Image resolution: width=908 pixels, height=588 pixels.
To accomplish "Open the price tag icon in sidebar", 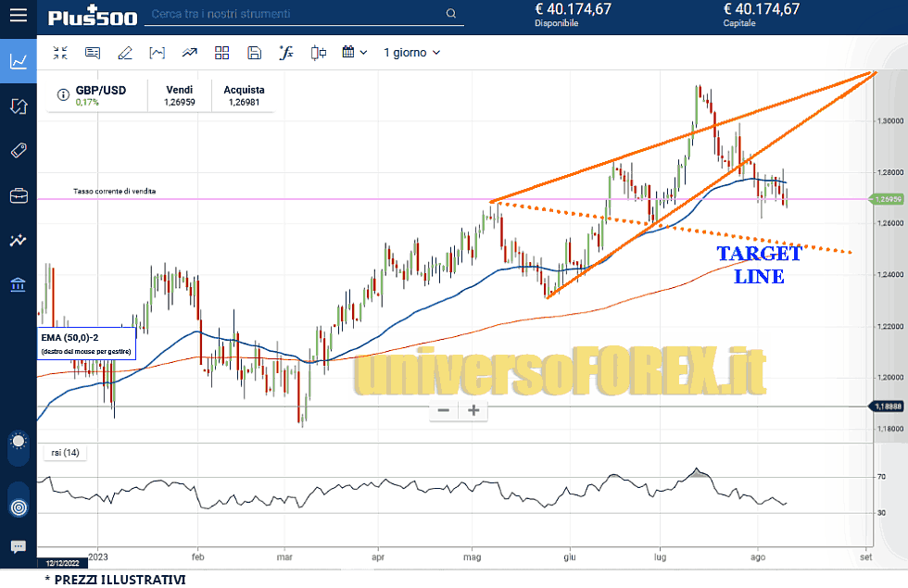I will 19,151.
